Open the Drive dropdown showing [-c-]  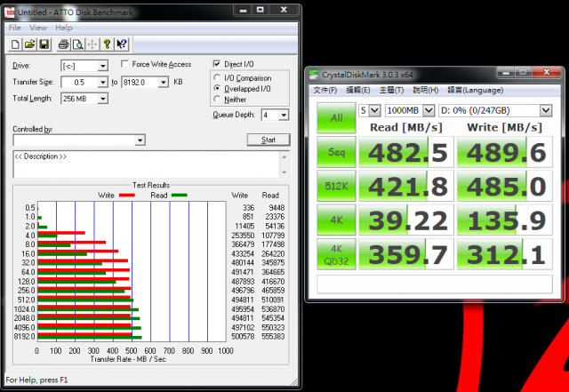pyautogui.click(x=103, y=66)
